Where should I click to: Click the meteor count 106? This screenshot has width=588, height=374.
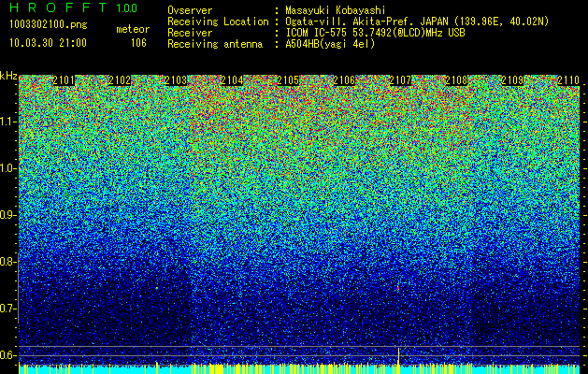coord(138,43)
